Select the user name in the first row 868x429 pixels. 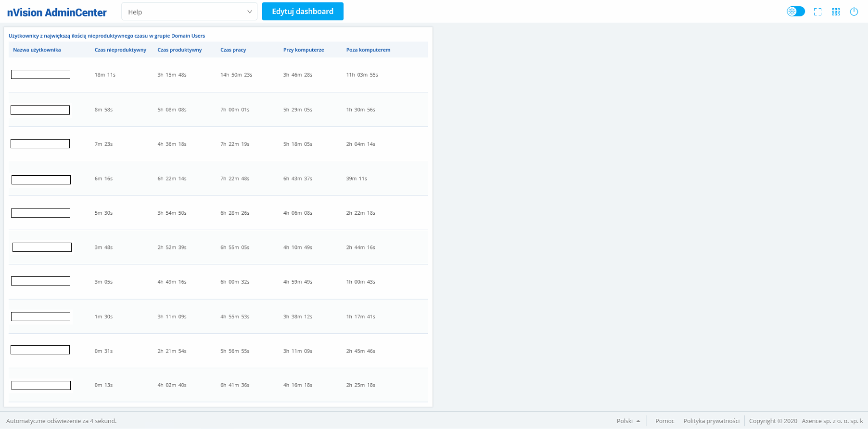(x=40, y=75)
